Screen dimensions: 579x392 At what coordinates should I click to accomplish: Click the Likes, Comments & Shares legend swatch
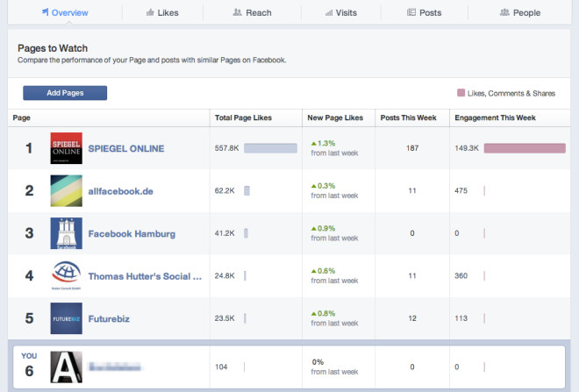coord(461,93)
